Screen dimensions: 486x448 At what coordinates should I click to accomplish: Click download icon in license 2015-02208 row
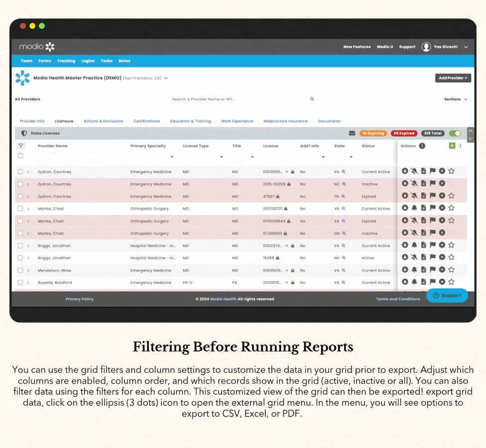point(405,183)
